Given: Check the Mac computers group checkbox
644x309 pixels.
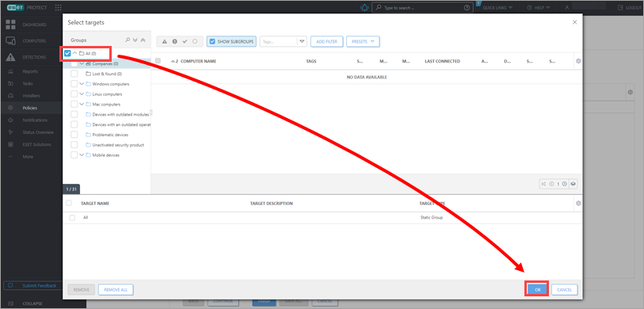Looking at the screenshot, I should pyautogui.click(x=74, y=105).
